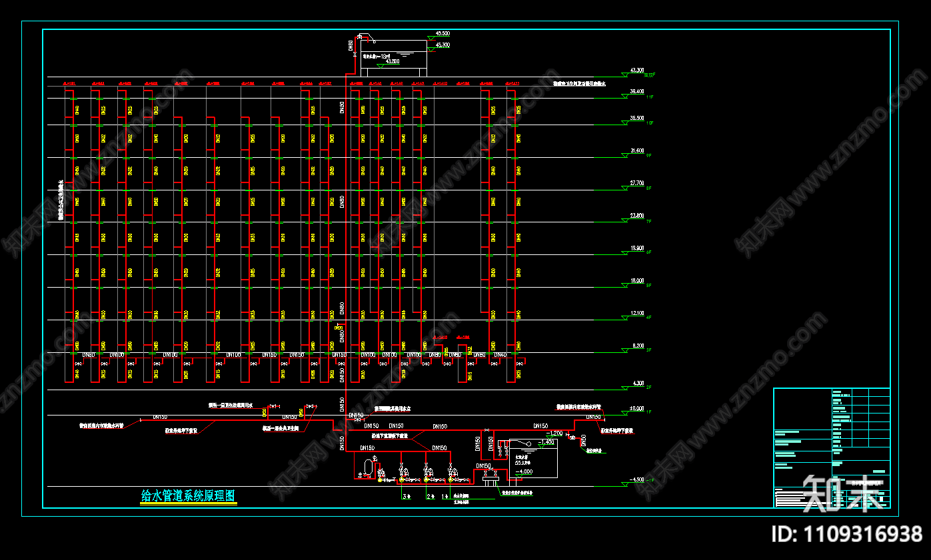Image resolution: width=931 pixels, height=560 pixels.
Task: Click the 5F floor label
Action: point(648,286)
